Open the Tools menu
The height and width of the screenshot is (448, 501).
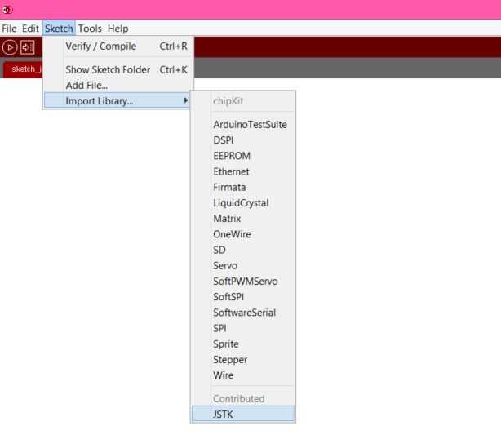click(x=90, y=29)
